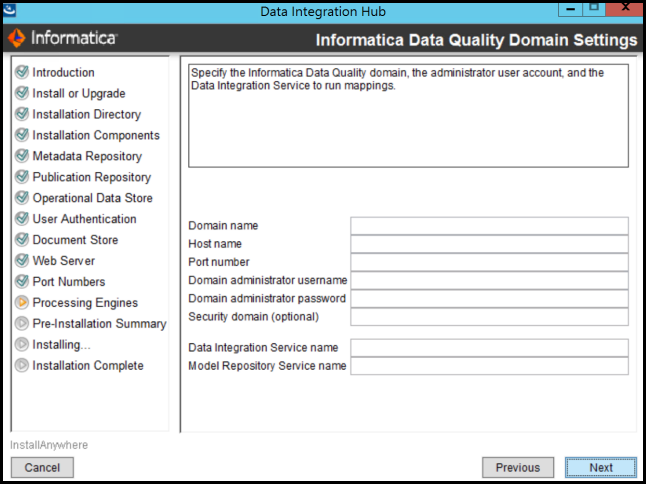
Task: Click into the Host name field
Action: click(489, 244)
